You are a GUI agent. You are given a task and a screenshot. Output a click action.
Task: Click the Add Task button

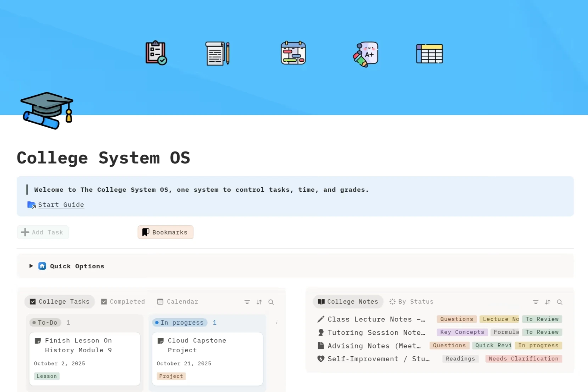coord(43,232)
